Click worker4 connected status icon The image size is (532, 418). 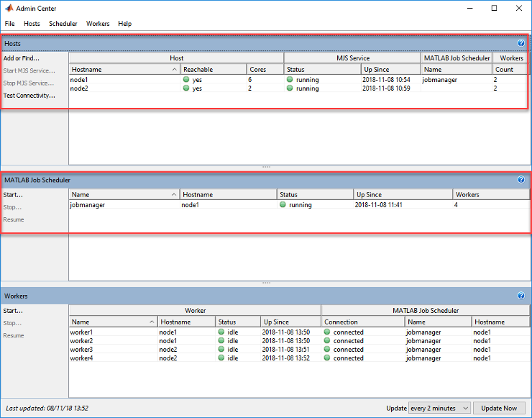(x=327, y=358)
